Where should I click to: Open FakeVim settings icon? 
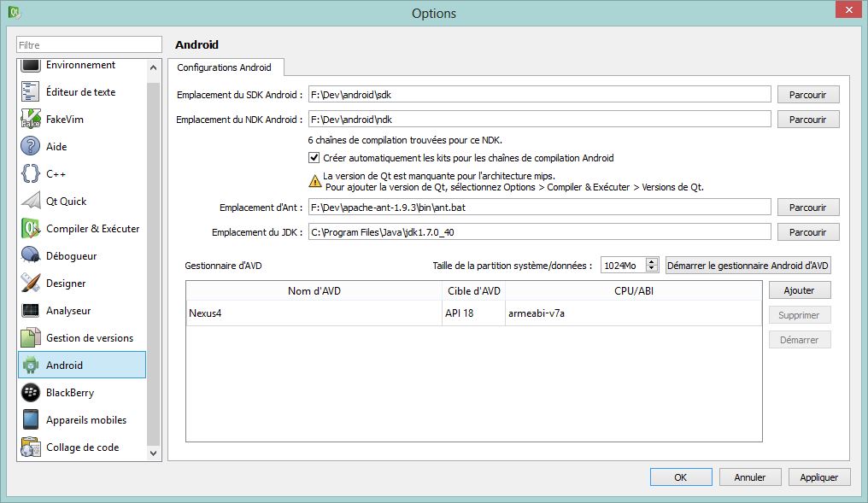click(31, 119)
